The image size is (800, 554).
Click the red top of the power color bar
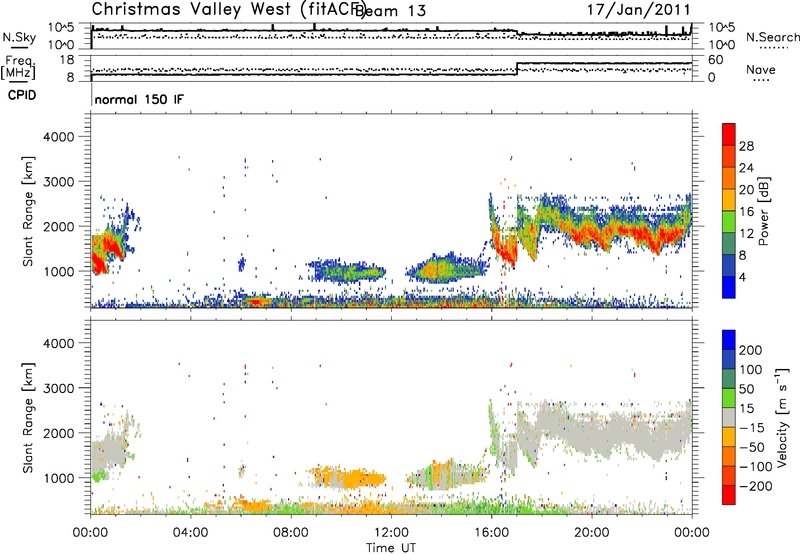coord(729,134)
